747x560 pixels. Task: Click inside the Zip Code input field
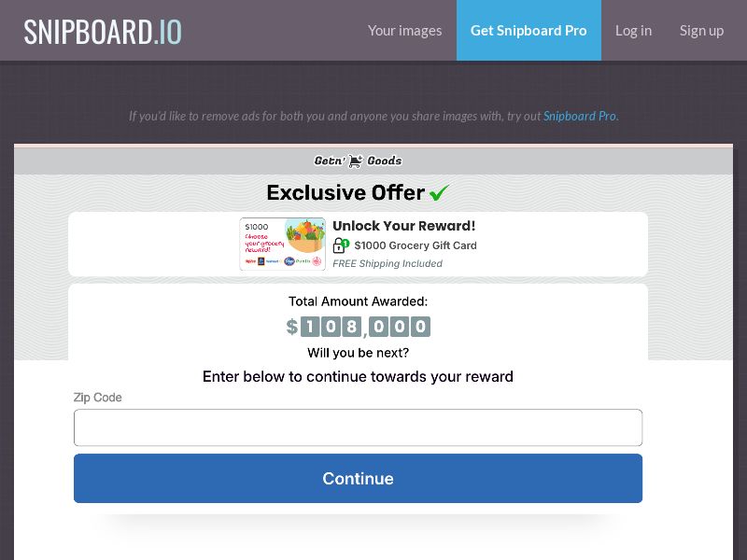[x=359, y=427]
